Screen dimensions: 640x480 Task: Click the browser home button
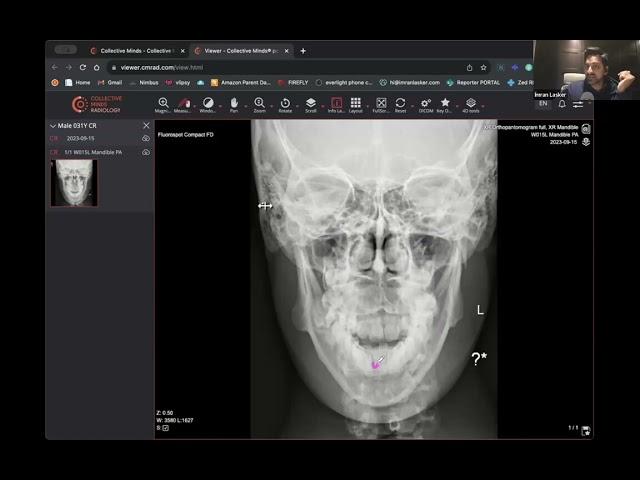97,67
